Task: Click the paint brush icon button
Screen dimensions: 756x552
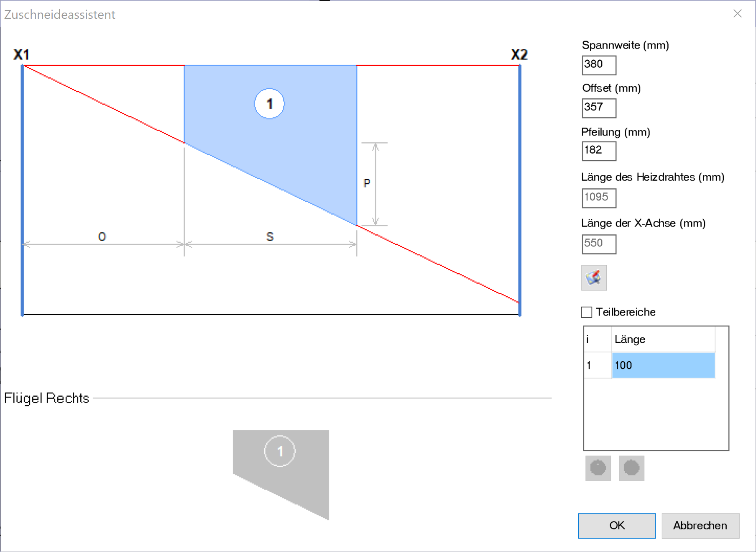Action: click(x=594, y=277)
